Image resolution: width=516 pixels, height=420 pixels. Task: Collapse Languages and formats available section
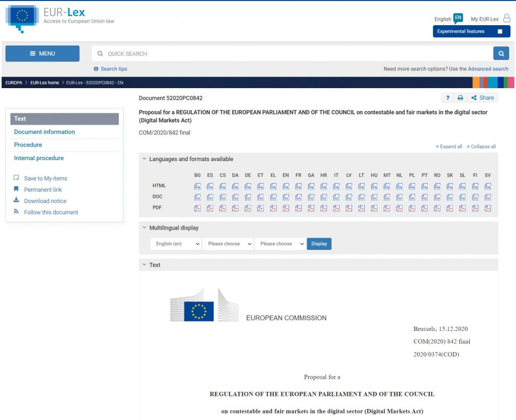tap(144, 159)
